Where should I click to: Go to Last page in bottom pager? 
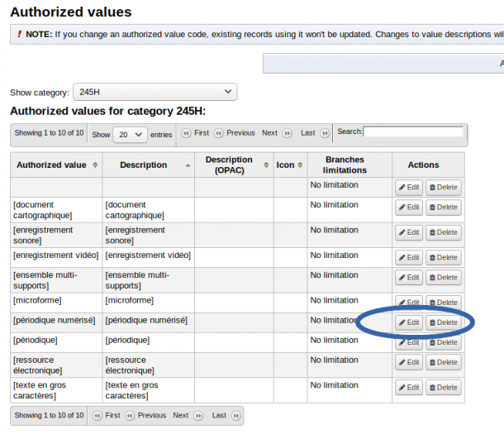click(219, 415)
